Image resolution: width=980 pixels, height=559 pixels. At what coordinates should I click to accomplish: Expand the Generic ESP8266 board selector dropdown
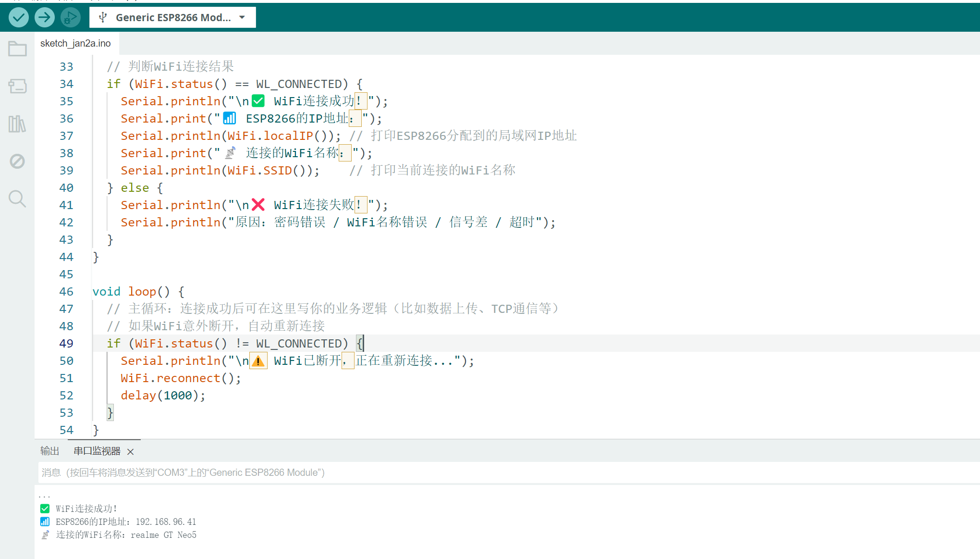172,17
